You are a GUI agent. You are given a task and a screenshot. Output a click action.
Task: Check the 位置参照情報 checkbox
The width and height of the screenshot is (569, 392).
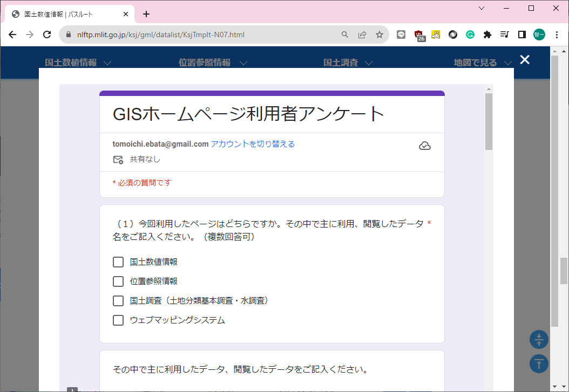118,281
